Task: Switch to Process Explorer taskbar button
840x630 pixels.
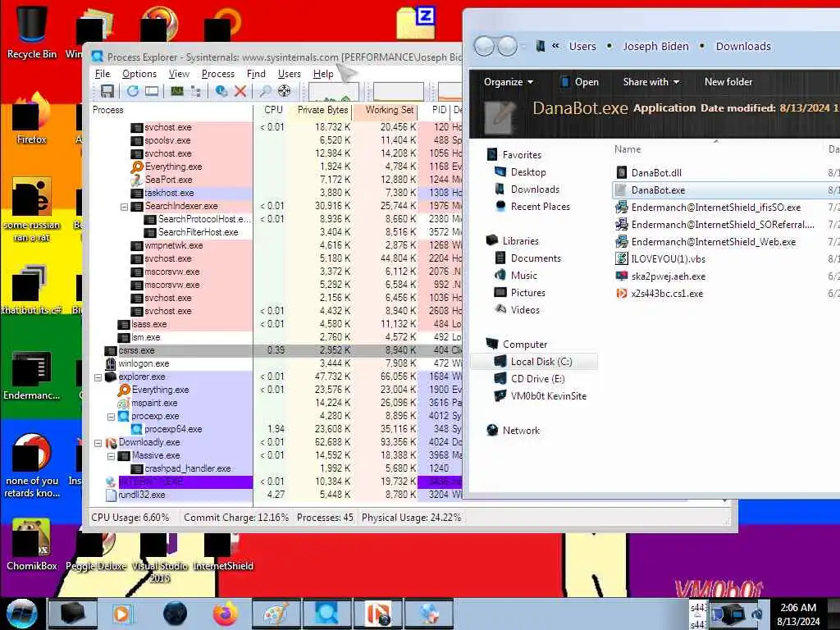Action: click(326, 614)
